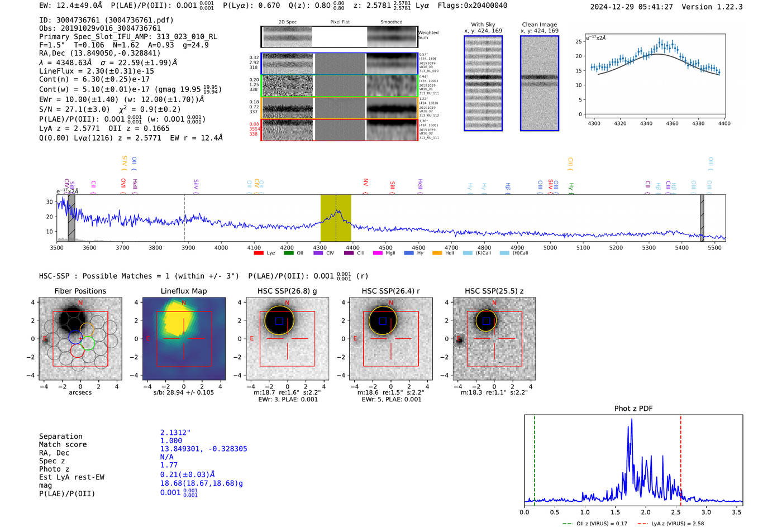
Task: Open the Lineflux Map image
Action: tap(184, 339)
